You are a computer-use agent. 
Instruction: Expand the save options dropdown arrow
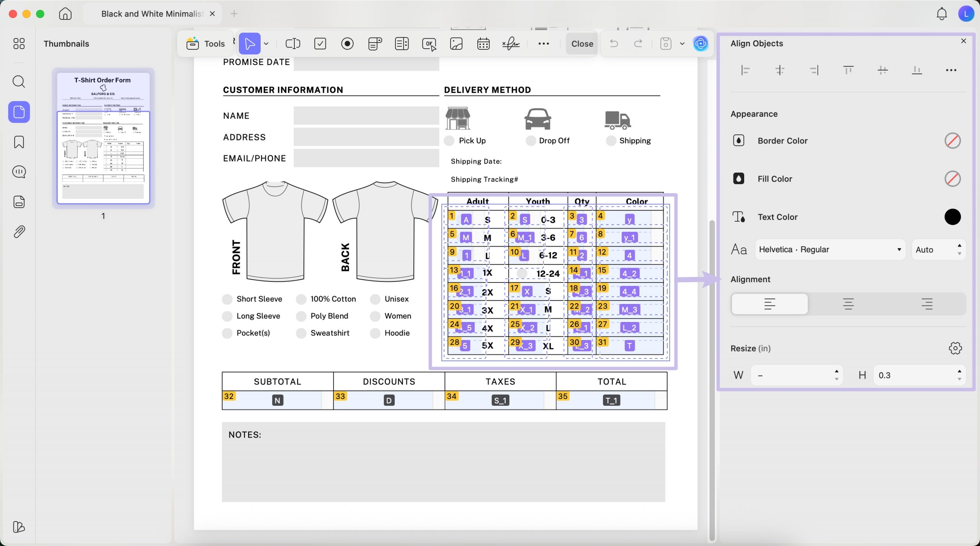(x=682, y=44)
